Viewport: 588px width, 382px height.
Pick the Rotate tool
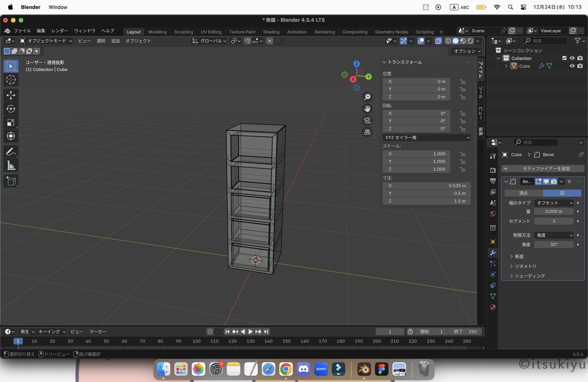click(x=11, y=109)
